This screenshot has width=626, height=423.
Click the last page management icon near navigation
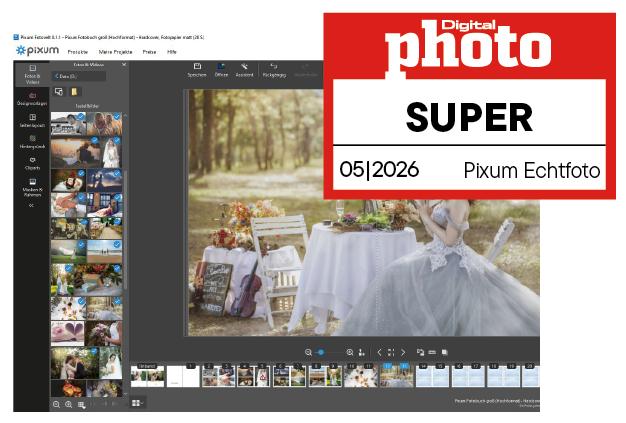(444, 352)
